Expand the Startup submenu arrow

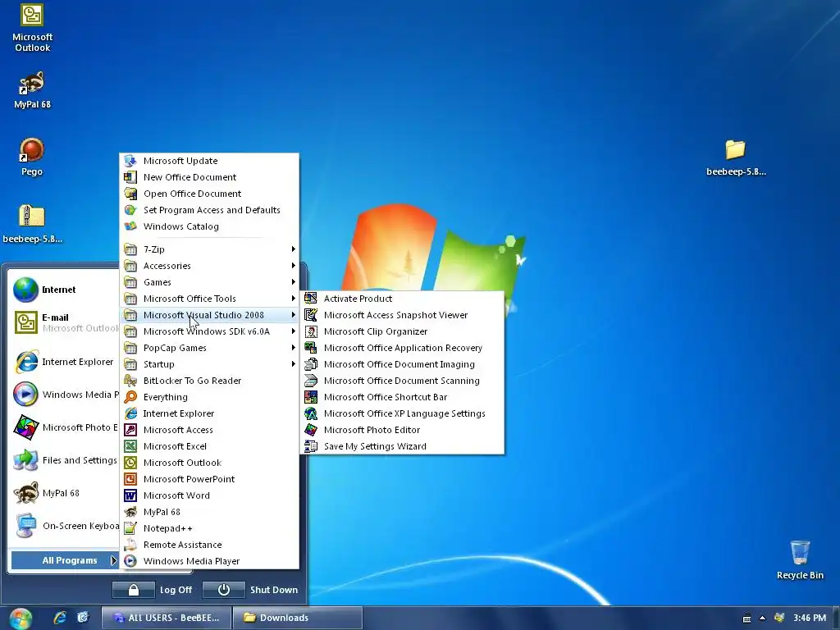click(293, 364)
